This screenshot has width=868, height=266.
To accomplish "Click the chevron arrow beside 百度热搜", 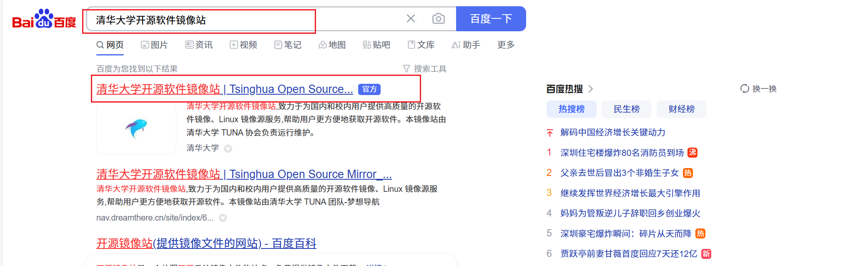I will pos(590,89).
